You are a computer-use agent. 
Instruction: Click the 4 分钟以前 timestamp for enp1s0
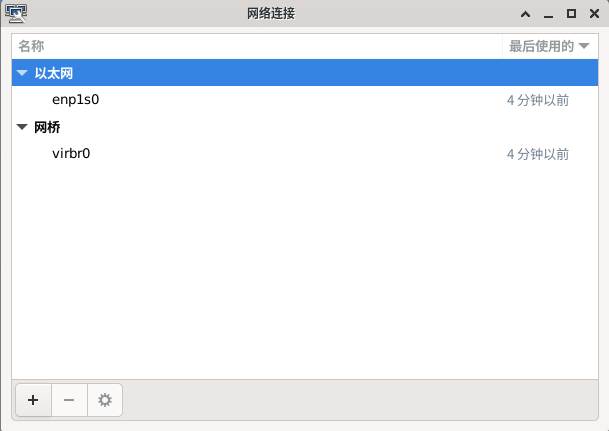tap(538, 100)
